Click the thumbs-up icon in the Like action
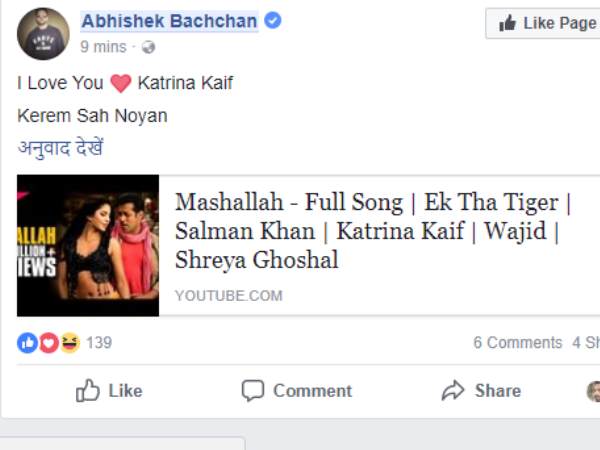The height and width of the screenshot is (450, 600). coord(88,391)
